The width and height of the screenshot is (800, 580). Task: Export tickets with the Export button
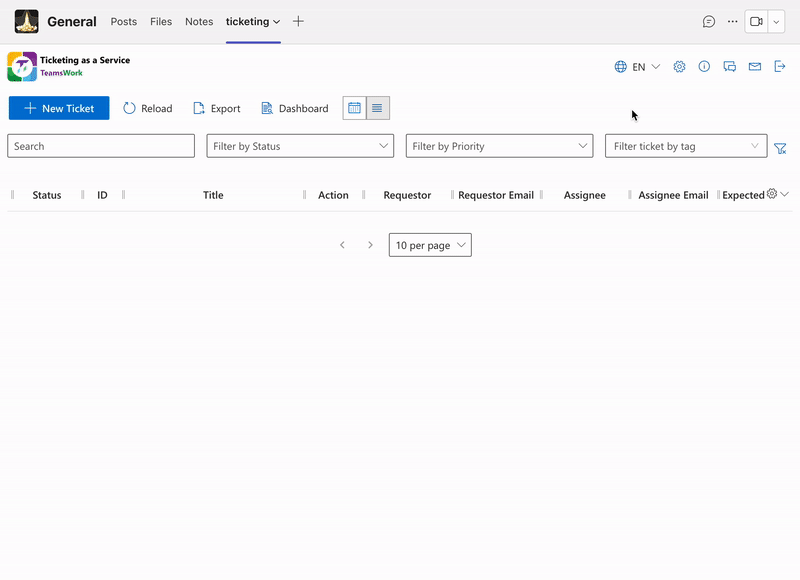[x=217, y=108]
